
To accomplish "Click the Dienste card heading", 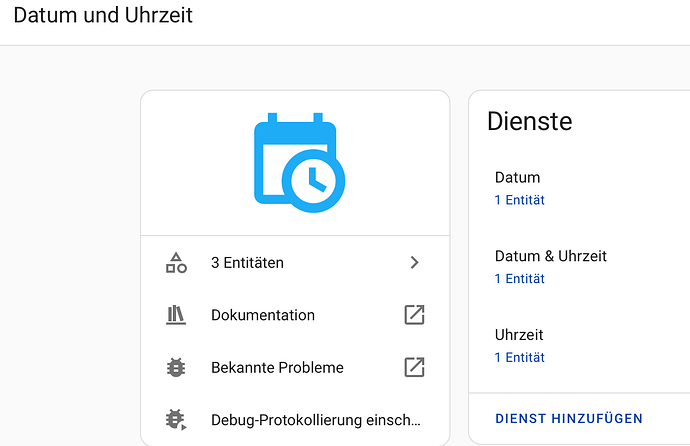I will pyautogui.click(x=529, y=122).
